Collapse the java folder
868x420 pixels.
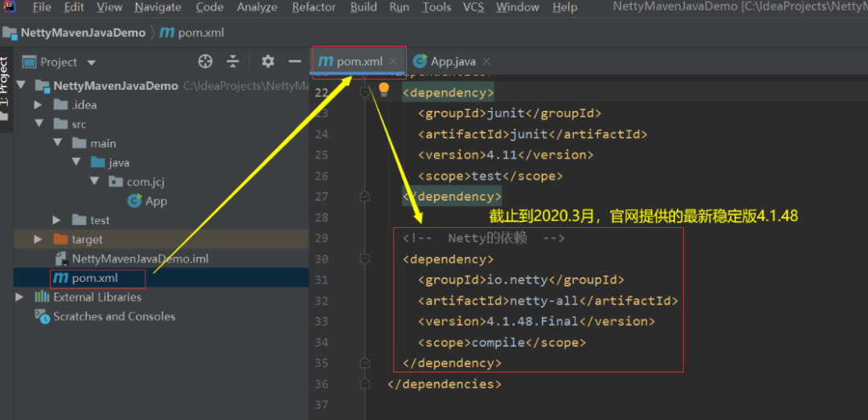point(76,163)
